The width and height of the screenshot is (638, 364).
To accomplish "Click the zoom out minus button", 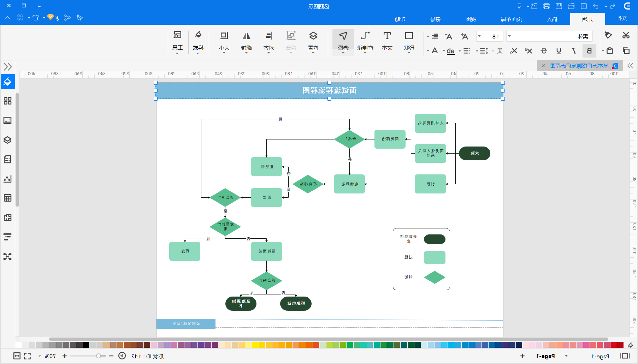I will click(x=111, y=356).
